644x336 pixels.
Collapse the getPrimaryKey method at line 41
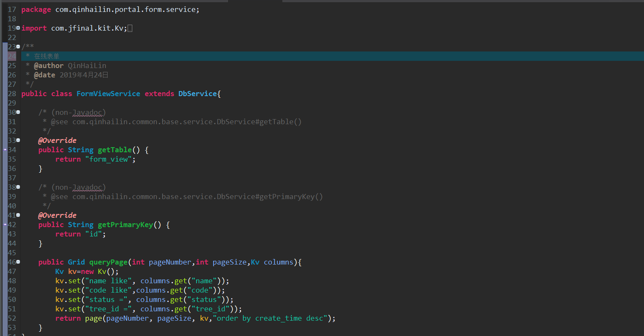(18, 215)
